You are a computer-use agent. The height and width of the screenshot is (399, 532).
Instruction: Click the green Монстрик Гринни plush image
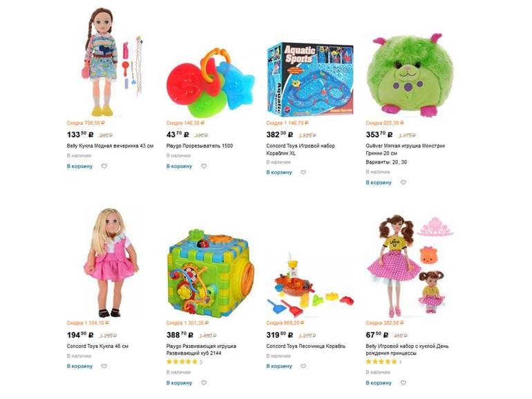pyautogui.click(x=410, y=75)
